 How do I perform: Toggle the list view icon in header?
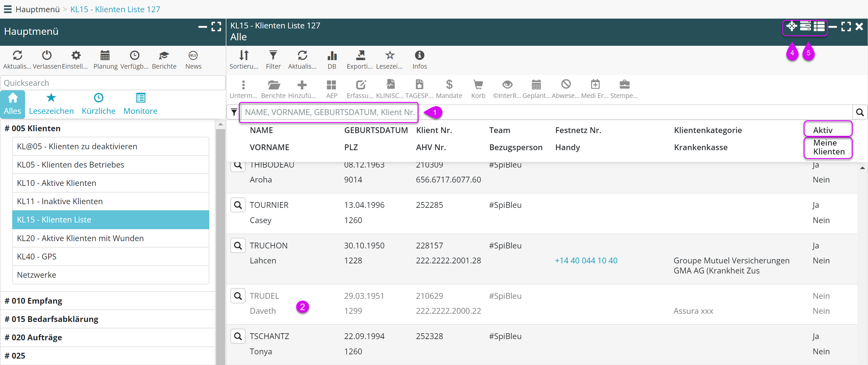[819, 26]
